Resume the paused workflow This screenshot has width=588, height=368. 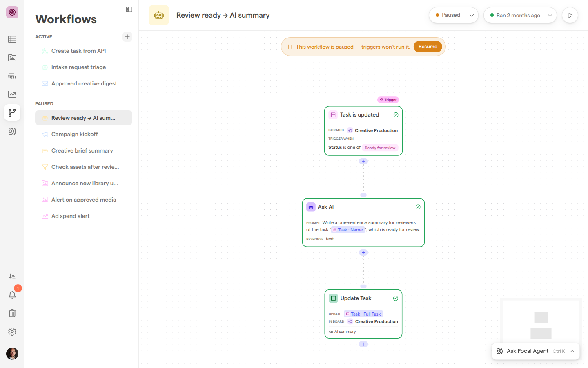click(x=428, y=47)
